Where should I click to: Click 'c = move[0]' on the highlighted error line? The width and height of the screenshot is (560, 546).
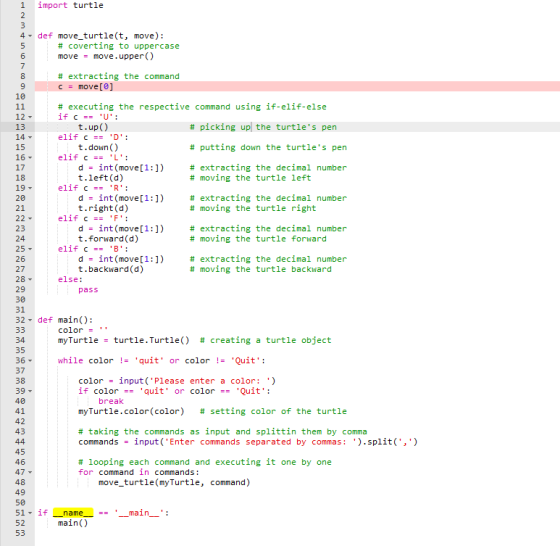tap(86, 86)
